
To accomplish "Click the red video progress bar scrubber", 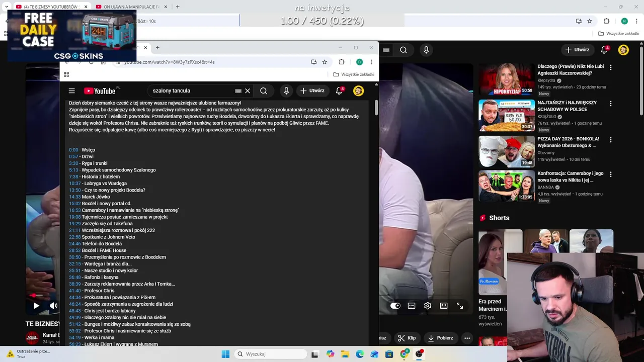I will coord(34,296).
